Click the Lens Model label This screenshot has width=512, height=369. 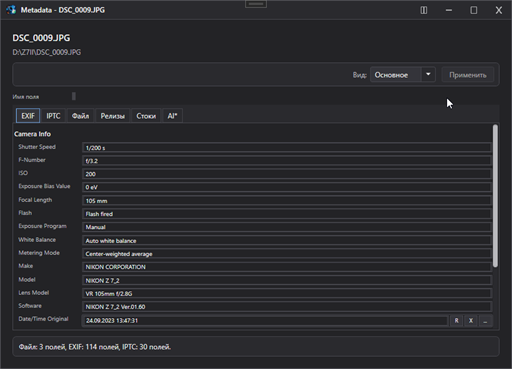[34, 293]
